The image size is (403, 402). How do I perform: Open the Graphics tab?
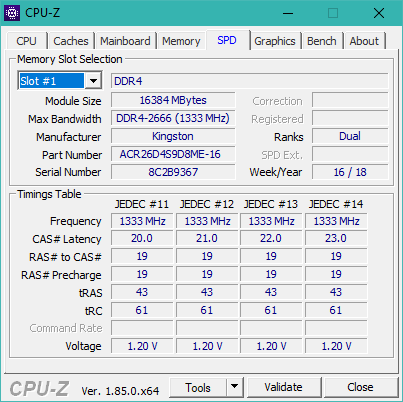(x=275, y=41)
